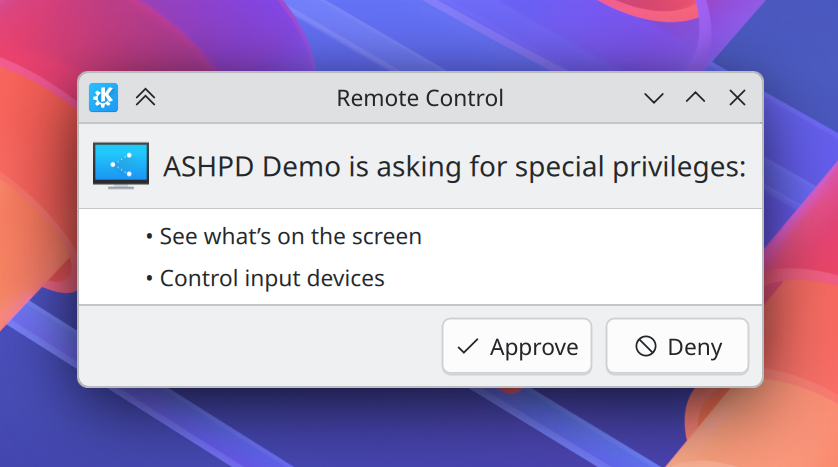Click the desktop wallpaper above the dialog
Viewport: 838px width, 467px height.
click(420, 35)
